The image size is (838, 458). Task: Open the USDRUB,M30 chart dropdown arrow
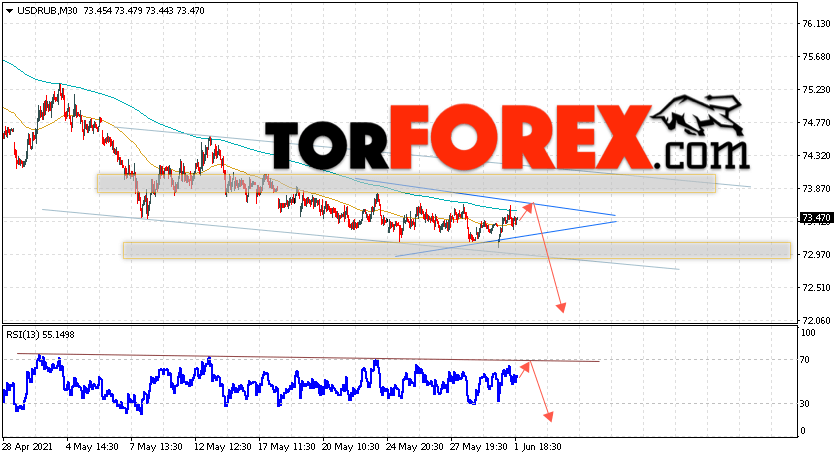pos(10,11)
